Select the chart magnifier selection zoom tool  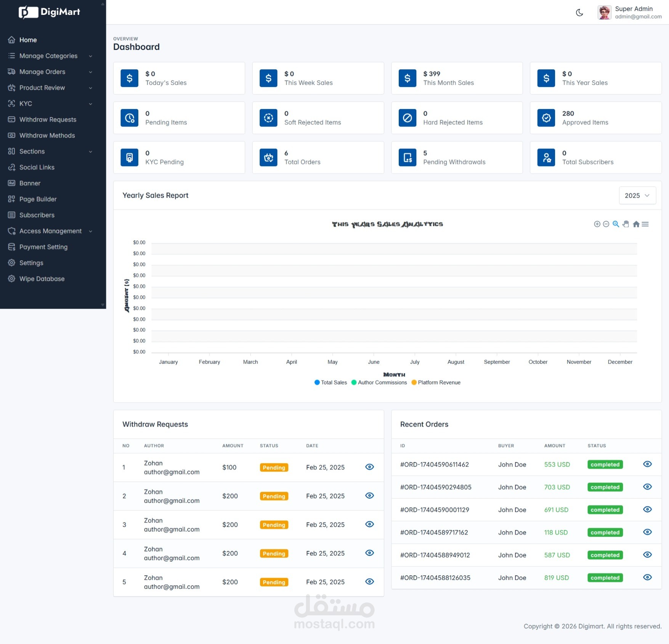[x=616, y=224]
